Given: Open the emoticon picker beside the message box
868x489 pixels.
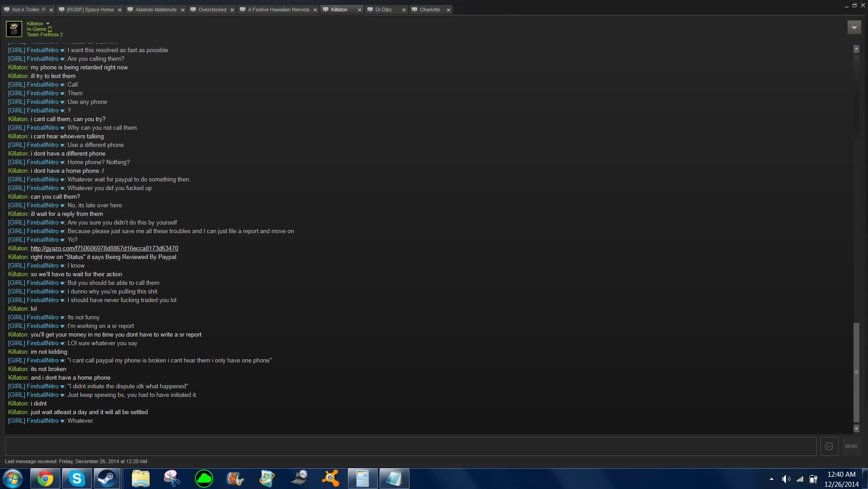Looking at the screenshot, I should (x=829, y=446).
